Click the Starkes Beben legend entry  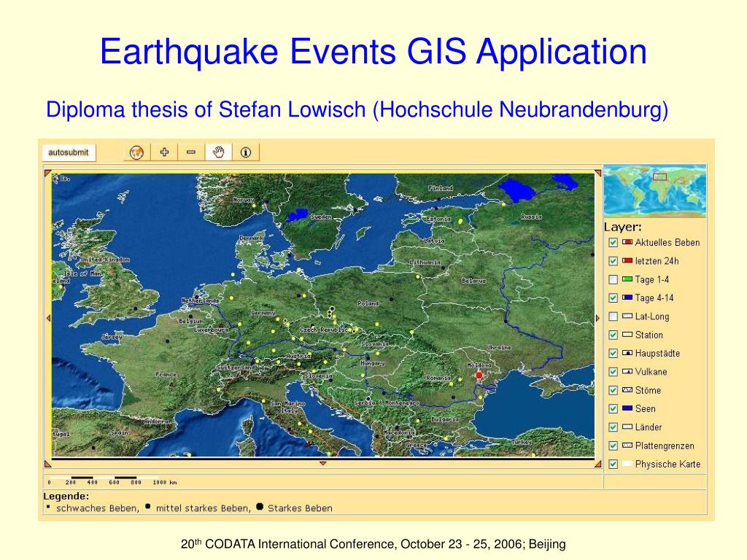(295, 507)
